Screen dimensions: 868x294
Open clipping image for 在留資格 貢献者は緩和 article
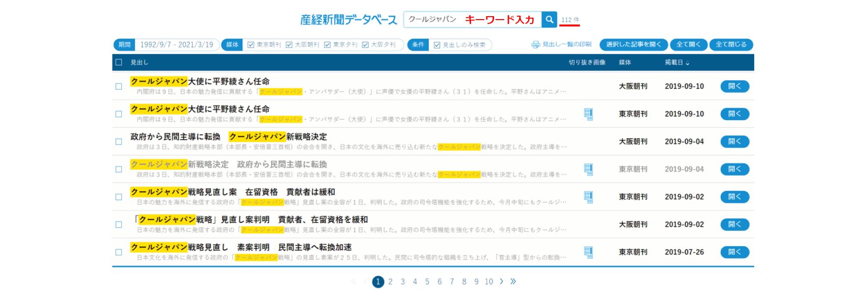tap(588, 197)
